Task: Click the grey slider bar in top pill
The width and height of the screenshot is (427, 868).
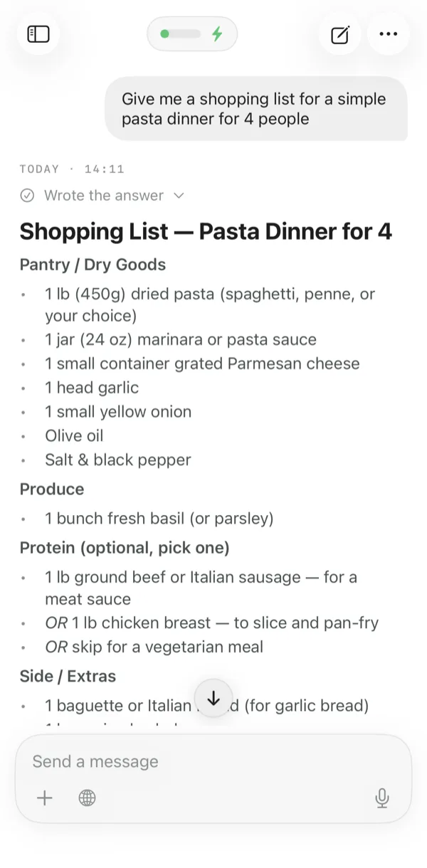Action: point(186,33)
